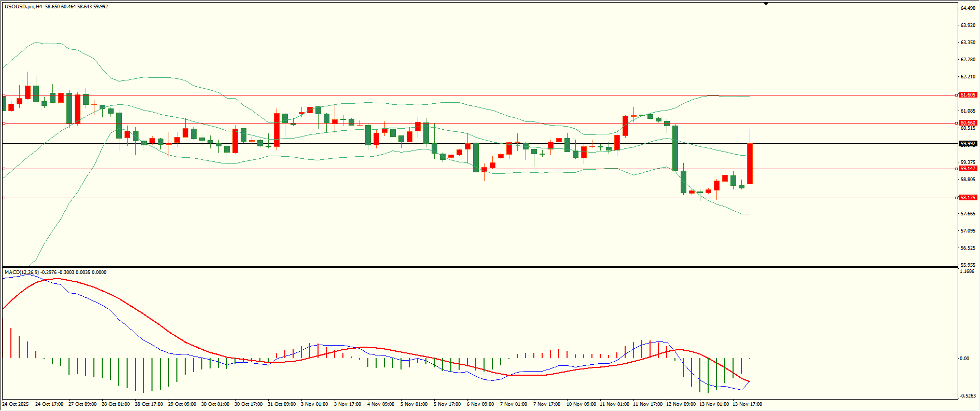The width and height of the screenshot is (980, 411).
Task: Select left anchor handle of 59.147 line
Action: click(4, 169)
